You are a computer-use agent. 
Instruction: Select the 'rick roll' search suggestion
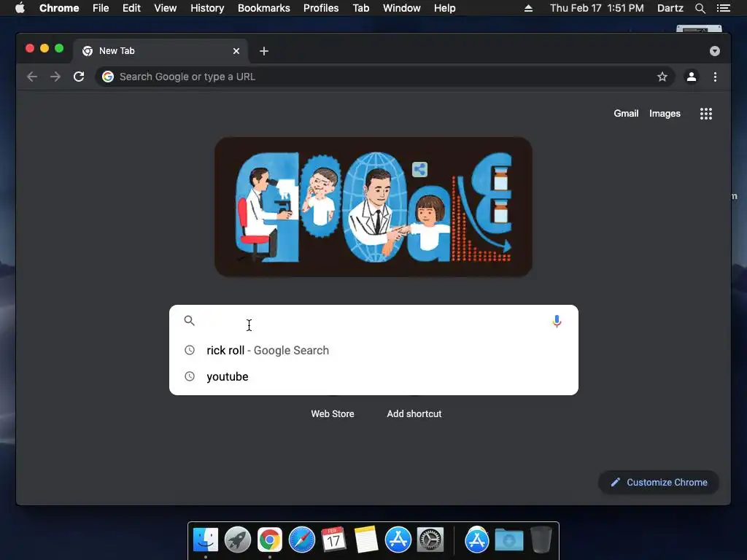pyautogui.click(x=373, y=351)
